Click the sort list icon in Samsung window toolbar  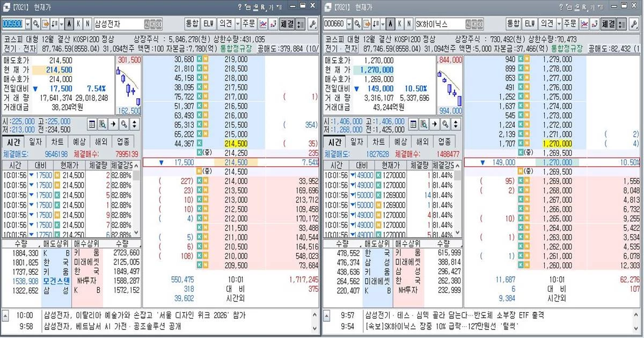(x=55, y=24)
